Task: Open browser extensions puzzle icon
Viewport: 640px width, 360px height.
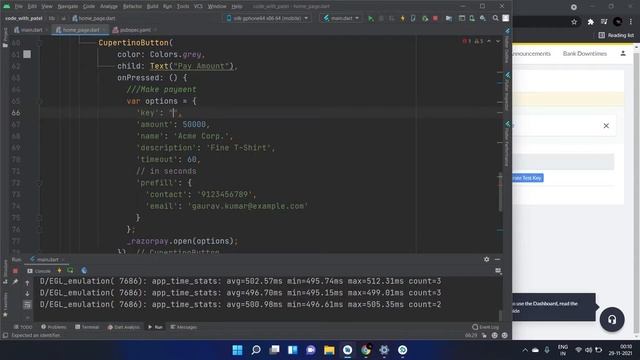Action: tap(590, 22)
